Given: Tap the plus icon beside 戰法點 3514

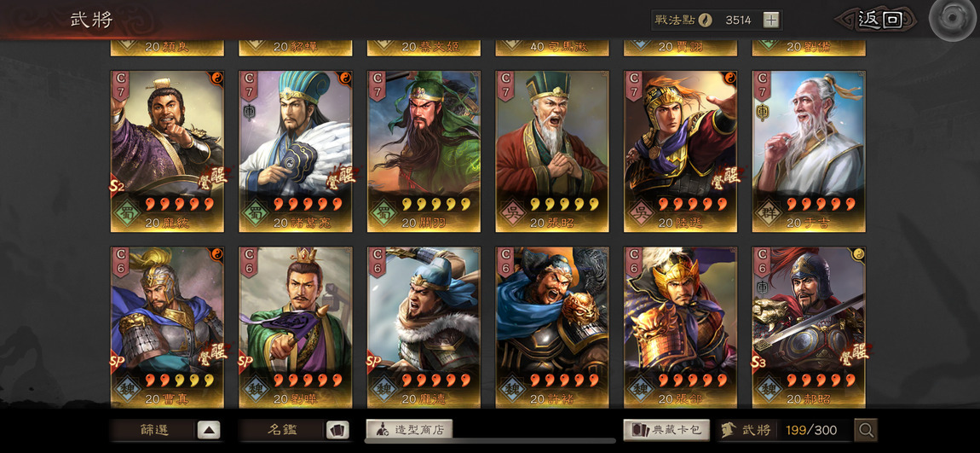Looking at the screenshot, I should pos(771,20).
